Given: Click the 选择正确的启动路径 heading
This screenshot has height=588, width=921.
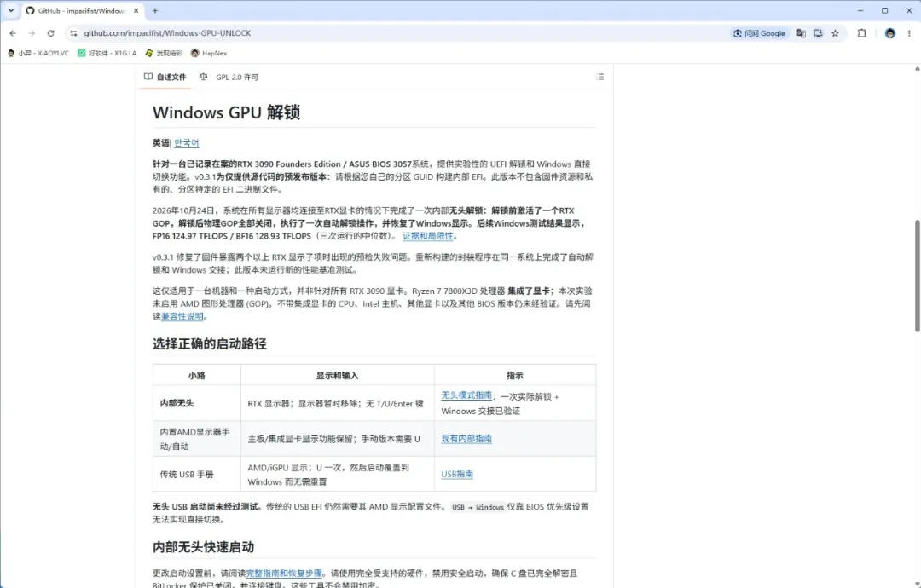Looking at the screenshot, I should (210, 344).
